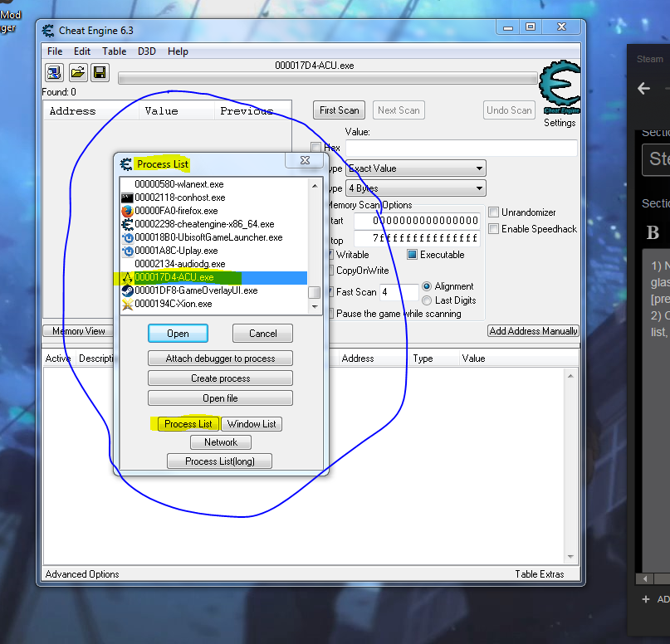Click the GameOverlayUI.exe Steam icon
Viewport: 670px width, 644px height.
(127, 290)
